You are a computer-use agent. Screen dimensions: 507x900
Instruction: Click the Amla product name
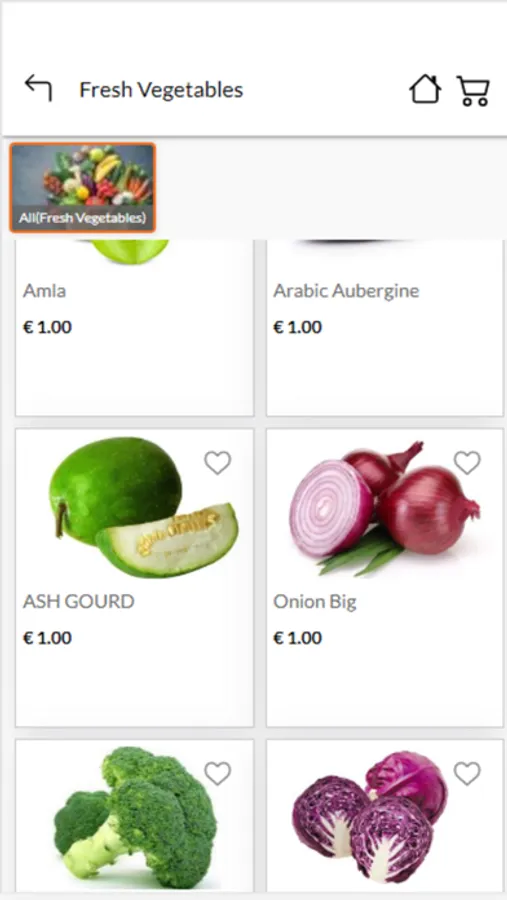coord(44,290)
